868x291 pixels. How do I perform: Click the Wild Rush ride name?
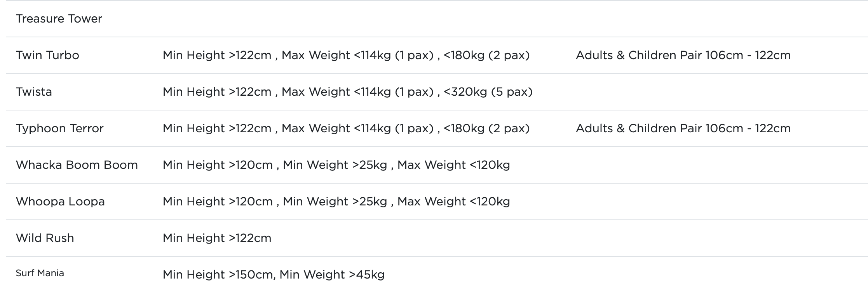click(x=45, y=238)
